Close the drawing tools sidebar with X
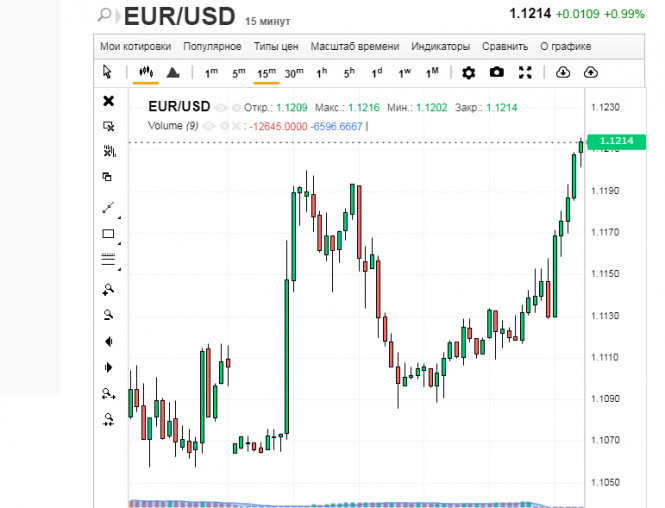The height and width of the screenshot is (508, 665). tap(109, 101)
